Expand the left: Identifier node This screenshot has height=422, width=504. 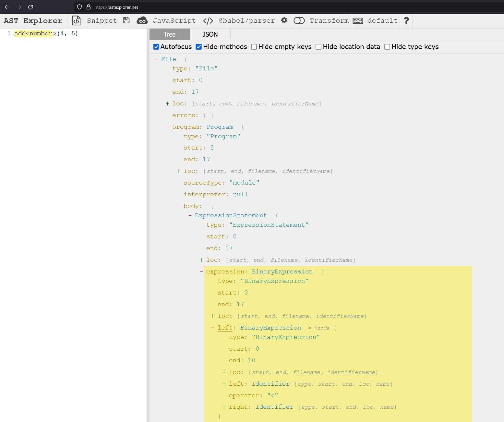(224, 384)
